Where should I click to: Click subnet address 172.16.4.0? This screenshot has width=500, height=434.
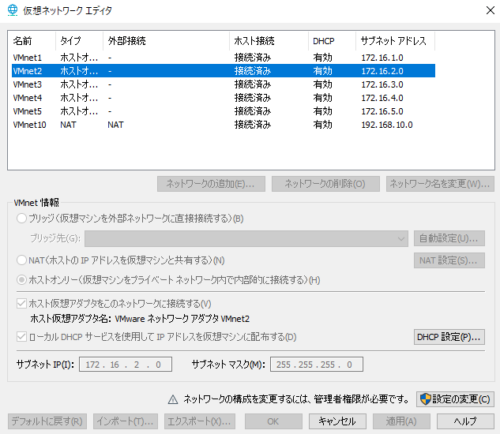tap(382, 98)
